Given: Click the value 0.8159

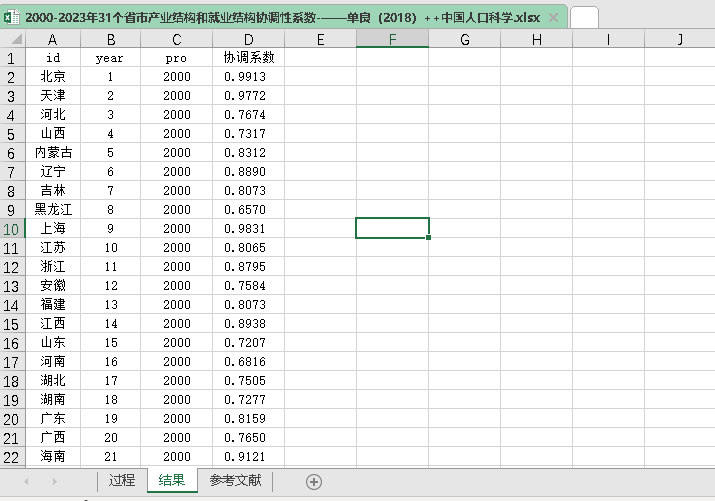Looking at the screenshot, I should (x=245, y=418).
